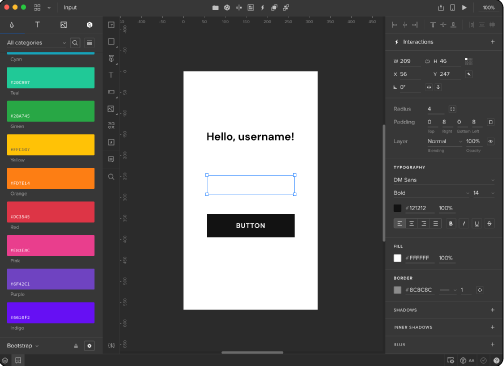Set text alignment to center

click(412, 223)
